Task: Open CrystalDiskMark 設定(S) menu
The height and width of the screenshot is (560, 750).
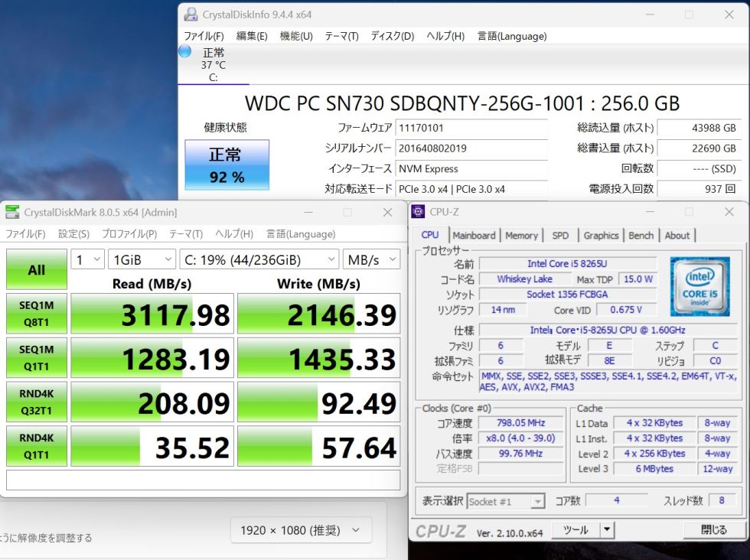Action: tap(73, 234)
